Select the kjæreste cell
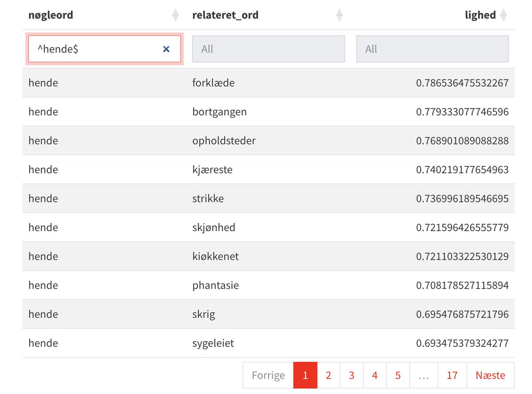Image resolution: width=532 pixels, height=394 pixels. point(212,169)
